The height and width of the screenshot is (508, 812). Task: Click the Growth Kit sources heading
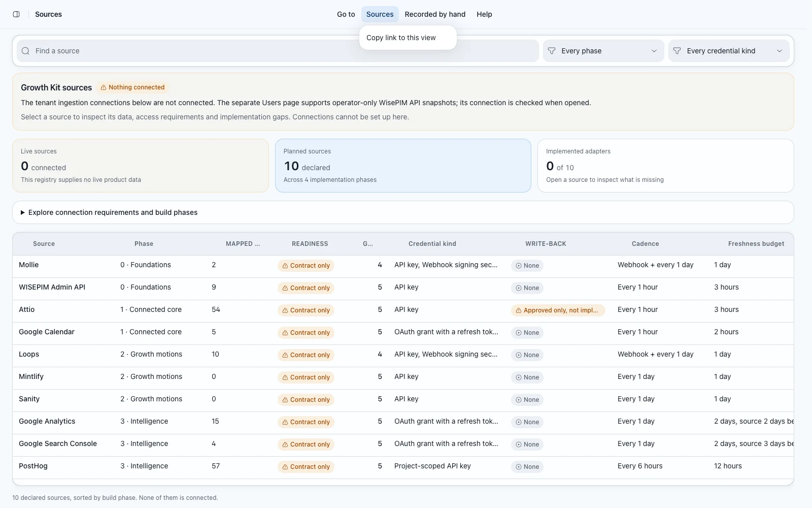[56, 87]
